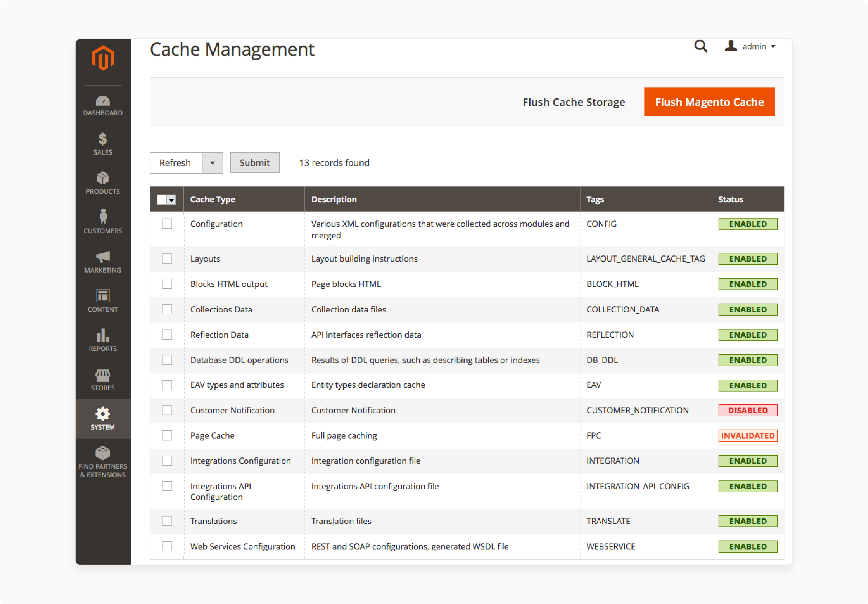Viewport: 868px width, 604px height.
Task: Click the ENABLED badge in Configuration row
Action: tap(748, 224)
